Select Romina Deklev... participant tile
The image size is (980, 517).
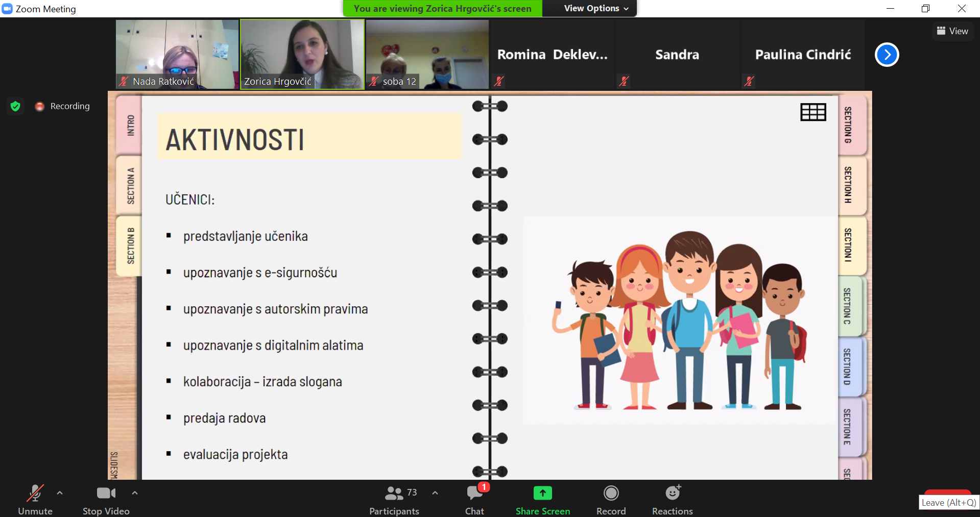[x=553, y=55]
